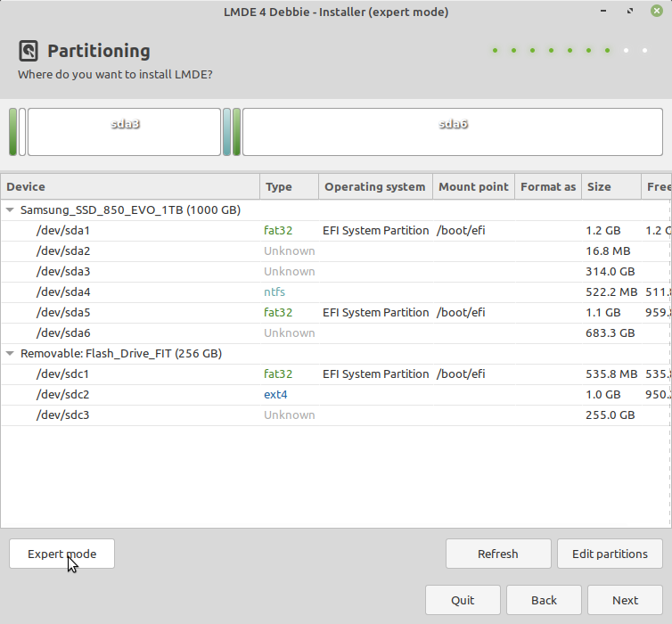This screenshot has height=624, width=672.
Task: Proceed with the Next button
Action: pyautogui.click(x=625, y=600)
